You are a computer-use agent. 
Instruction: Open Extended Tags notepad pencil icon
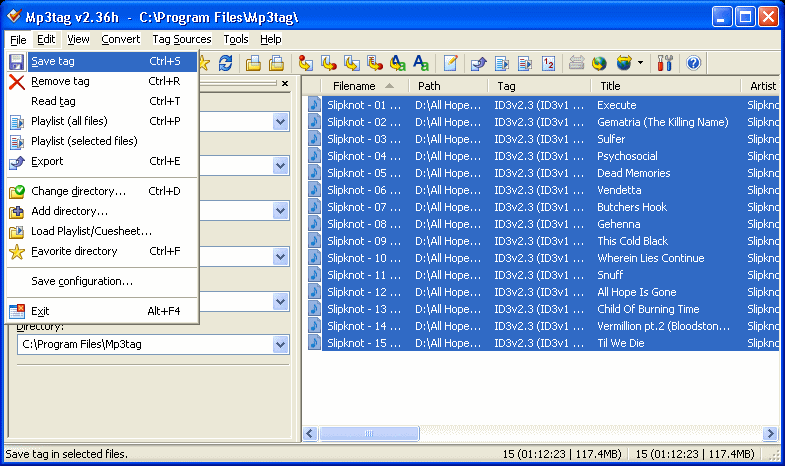point(450,63)
